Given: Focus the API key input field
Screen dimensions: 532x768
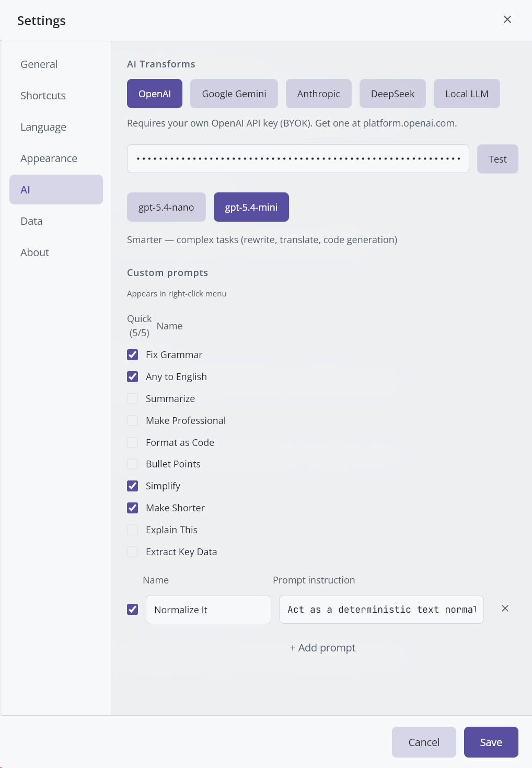Looking at the screenshot, I should click(x=298, y=158).
